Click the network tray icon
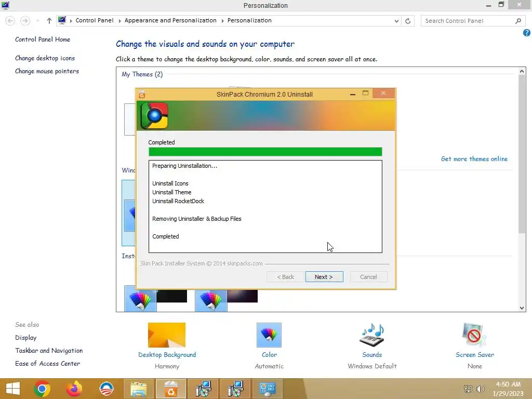Viewport: 532px width, 399px height. (x=468, y=389)
